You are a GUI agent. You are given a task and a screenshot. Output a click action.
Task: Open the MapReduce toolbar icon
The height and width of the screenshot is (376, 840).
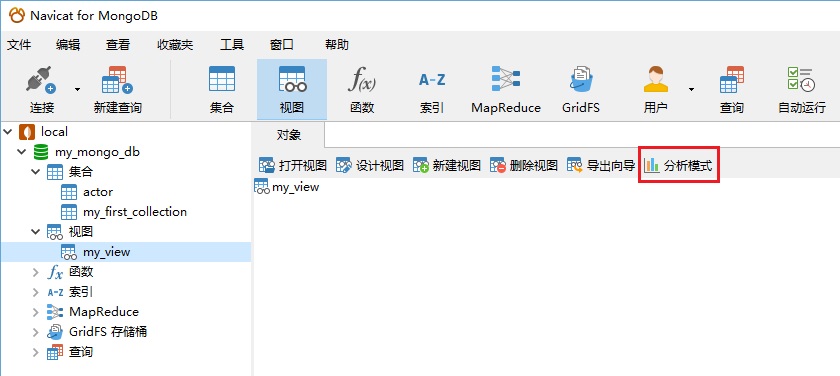tap(506, 89)
